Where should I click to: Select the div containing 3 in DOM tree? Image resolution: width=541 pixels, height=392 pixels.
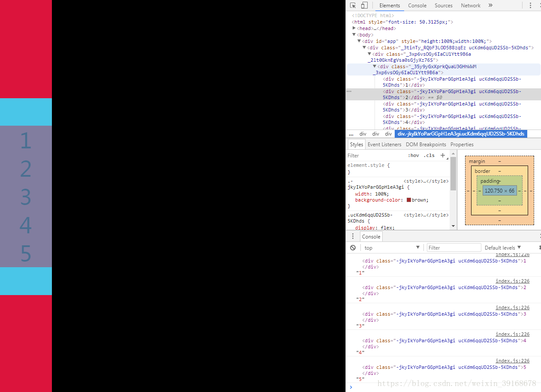452,107
